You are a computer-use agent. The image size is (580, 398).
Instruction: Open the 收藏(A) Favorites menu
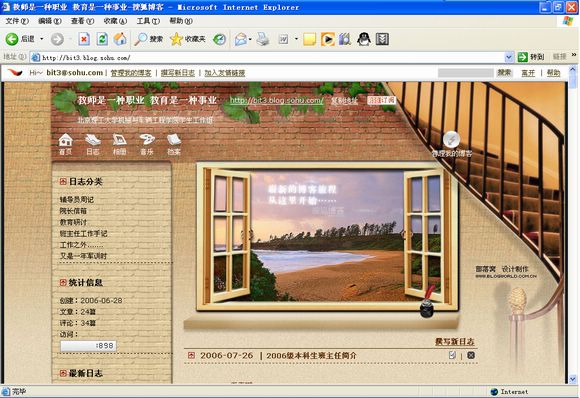[115, 21]
